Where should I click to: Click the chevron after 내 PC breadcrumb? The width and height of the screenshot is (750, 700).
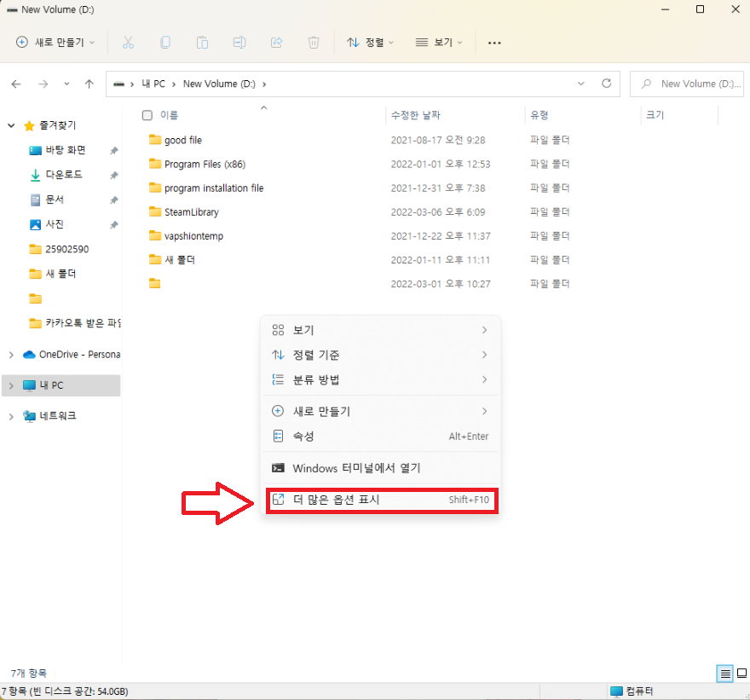174,84
